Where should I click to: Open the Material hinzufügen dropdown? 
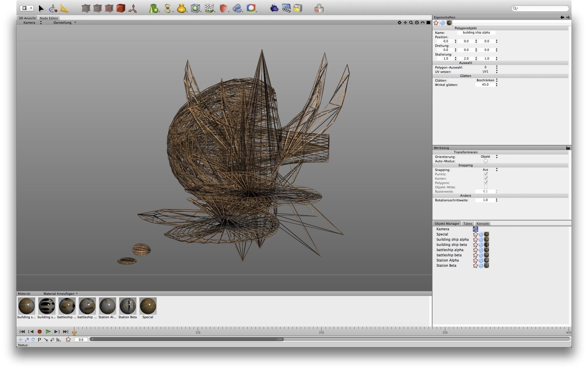pos(60,294)
